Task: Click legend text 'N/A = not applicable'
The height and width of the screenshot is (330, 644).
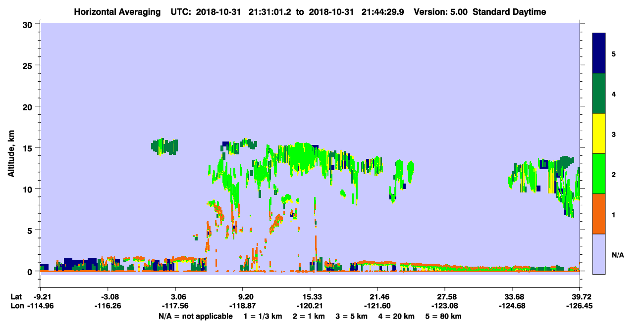Action: [195, 316]
